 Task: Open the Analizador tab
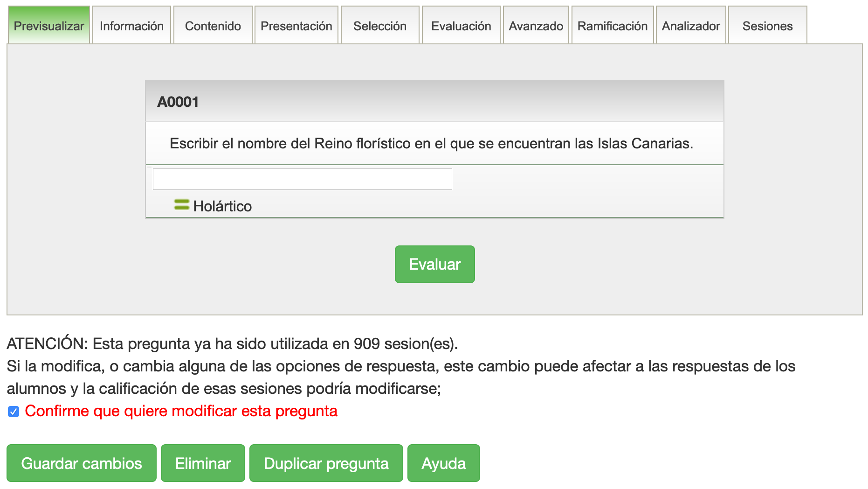[690, 26]
